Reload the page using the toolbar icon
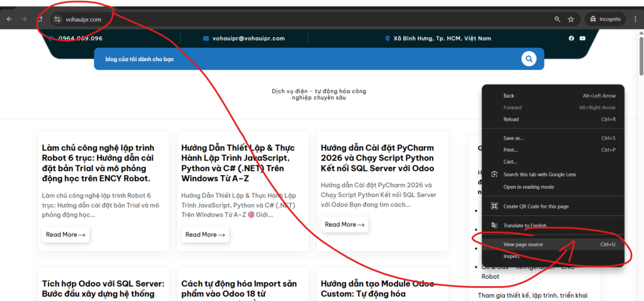The image size is (644, 301). pyautogui.click(x=39, y=19)
